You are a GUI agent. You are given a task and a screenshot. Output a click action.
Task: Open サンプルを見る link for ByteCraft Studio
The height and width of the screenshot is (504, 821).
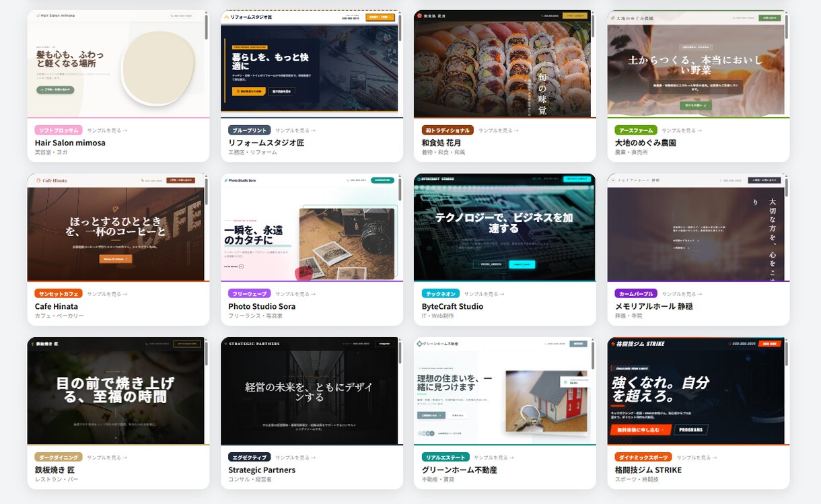coord(484,294)
